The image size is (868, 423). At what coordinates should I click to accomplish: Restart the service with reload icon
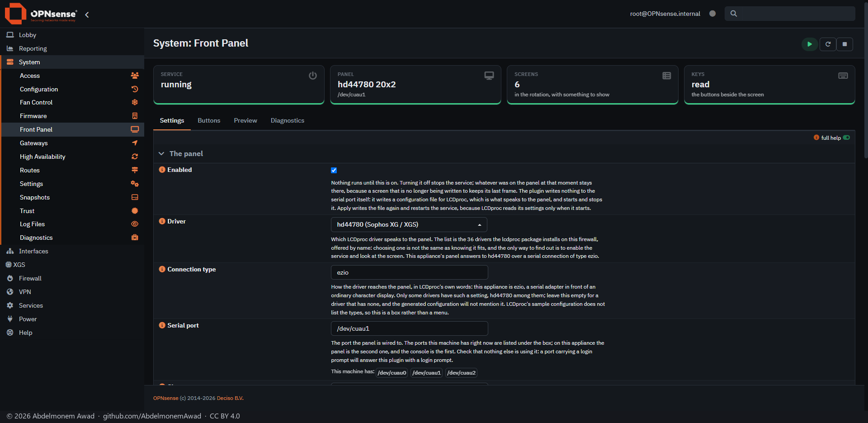pos(828,44)
